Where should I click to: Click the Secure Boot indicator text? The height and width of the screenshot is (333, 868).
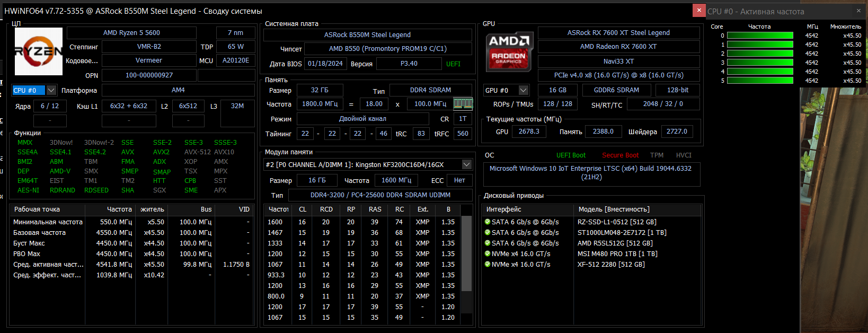coord(620,155)
